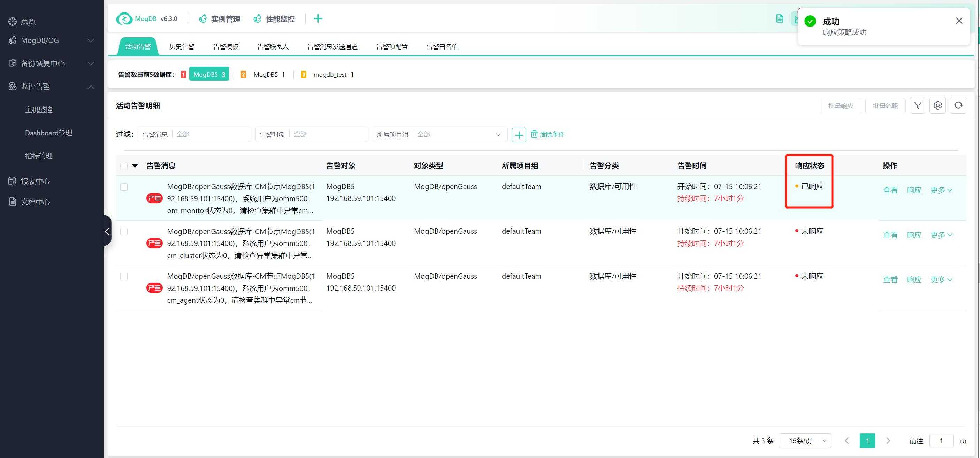
Task: Click the 性能监控 header icon
Action: coord(258,18)
